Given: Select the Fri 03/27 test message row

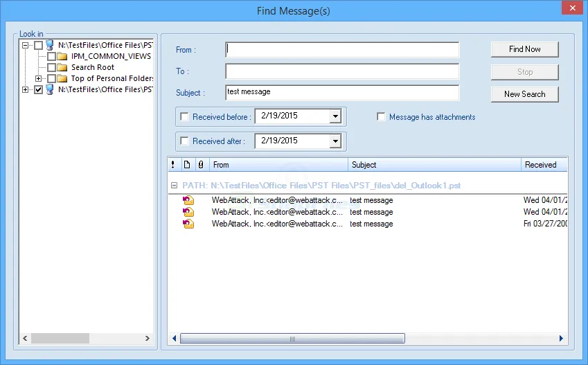Looking at the screenshot, I should point(368,224).
